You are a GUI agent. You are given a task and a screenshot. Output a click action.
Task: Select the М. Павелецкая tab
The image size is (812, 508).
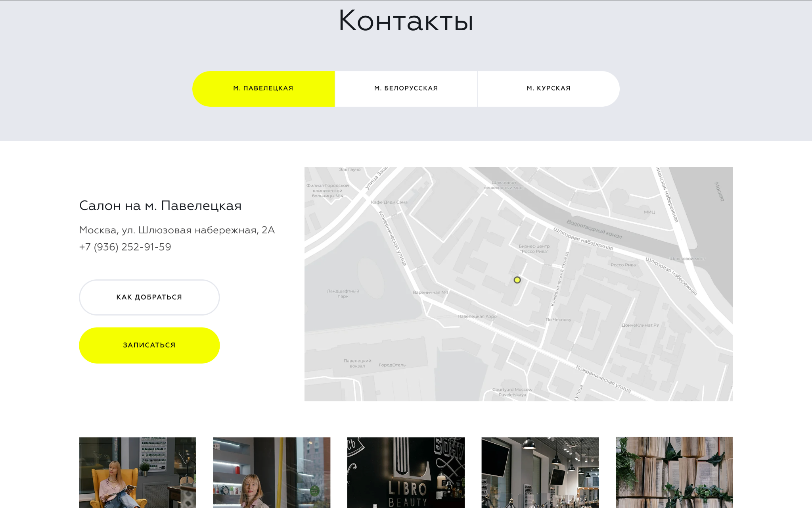[263, 89]
